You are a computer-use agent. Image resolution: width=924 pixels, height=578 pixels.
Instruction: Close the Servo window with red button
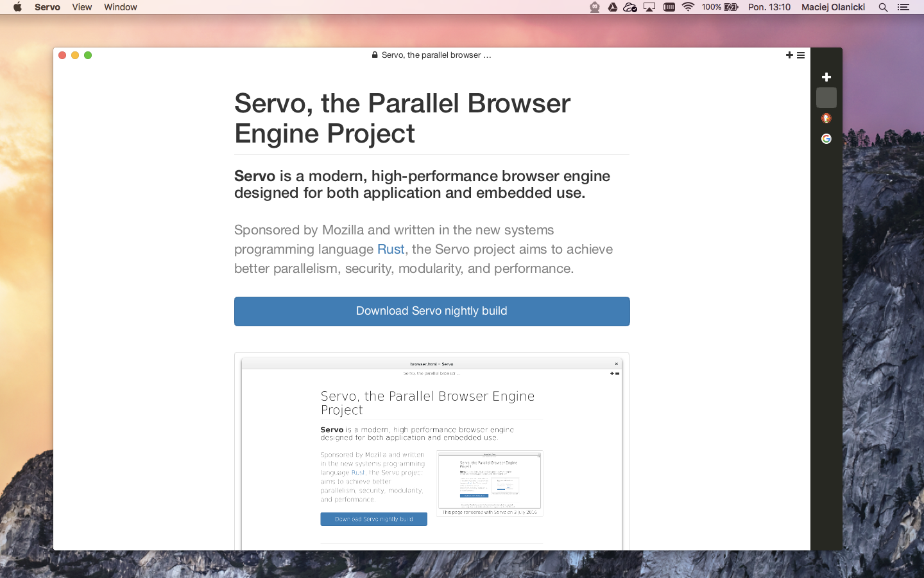click(x=62, y=55)
